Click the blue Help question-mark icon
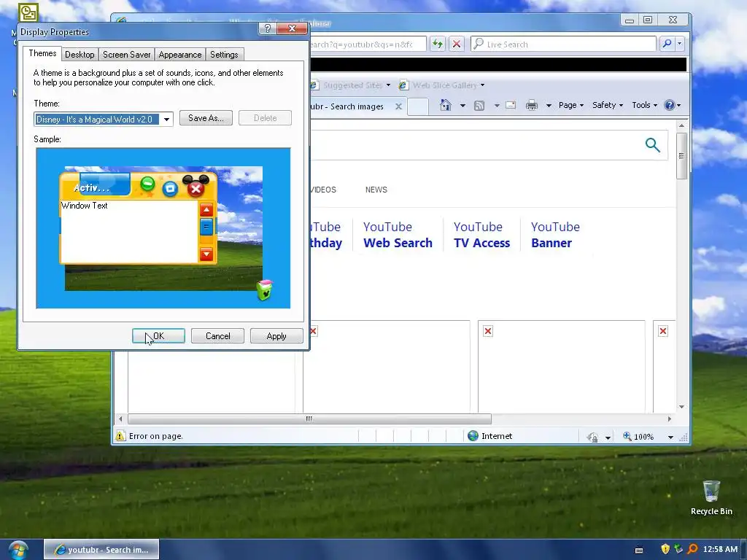This screenshot has width=747, height=560. pos(670,105)
